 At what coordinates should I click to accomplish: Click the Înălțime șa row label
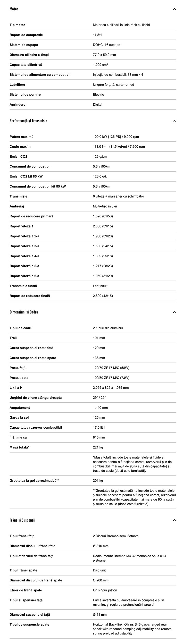pyautogui.click(x=18, y=437)
